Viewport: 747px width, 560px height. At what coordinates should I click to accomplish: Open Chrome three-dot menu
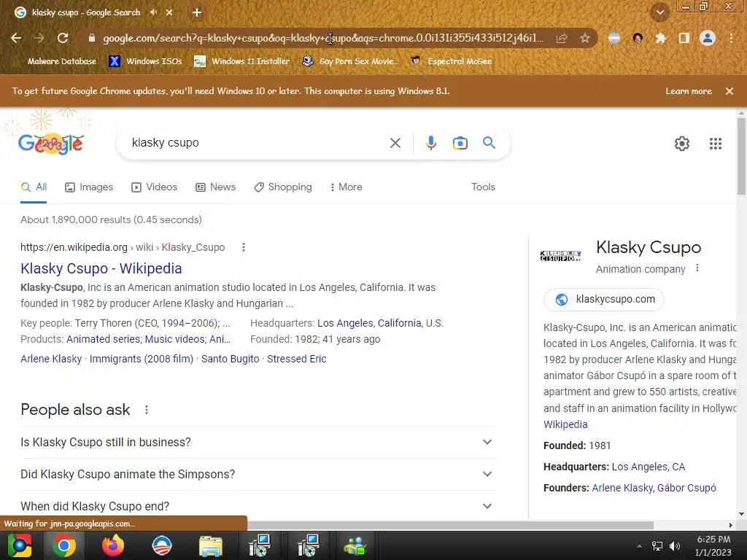point(731,38)
